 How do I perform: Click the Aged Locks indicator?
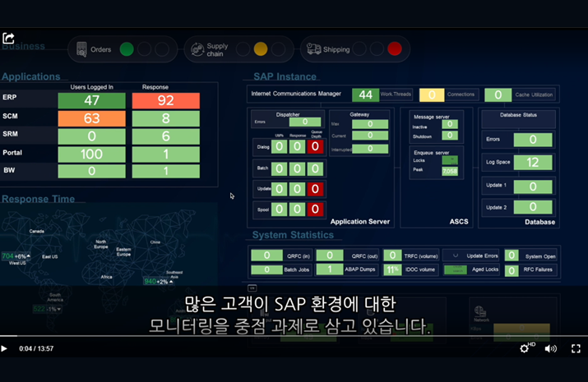pos(456,269)
